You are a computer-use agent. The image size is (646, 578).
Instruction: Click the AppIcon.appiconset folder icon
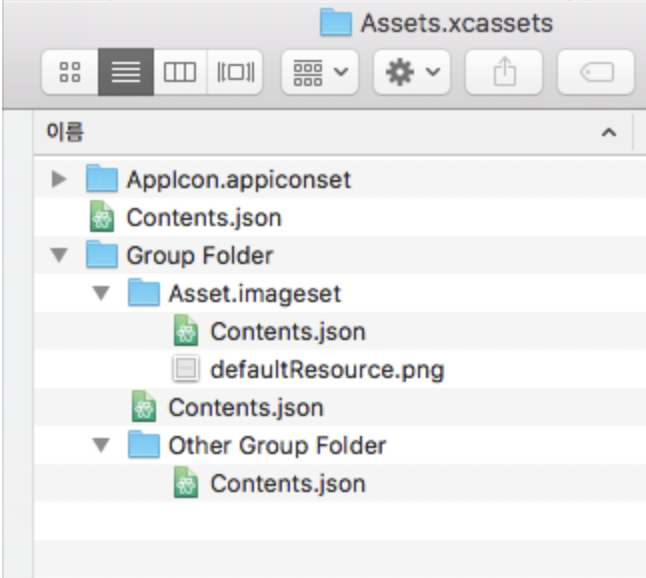click(102, 178)
